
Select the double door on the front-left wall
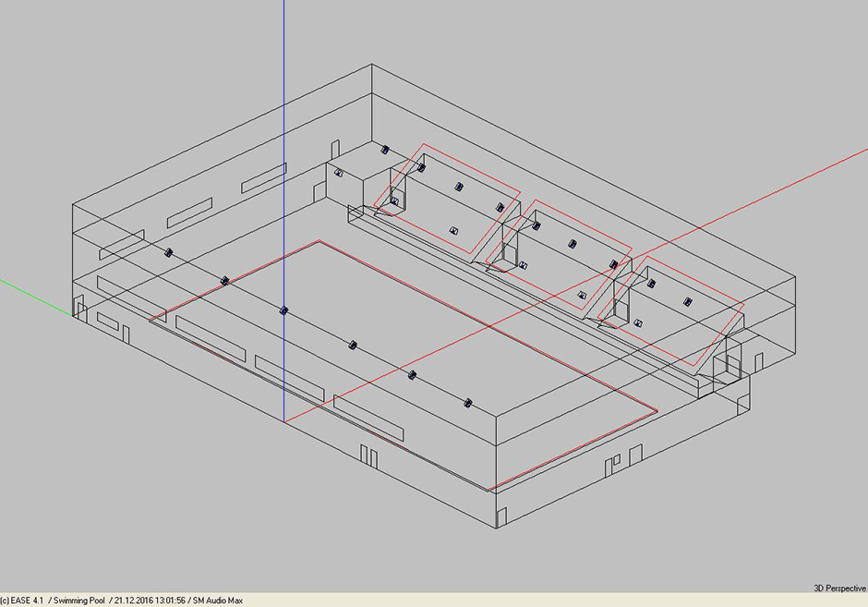(368, 455)
